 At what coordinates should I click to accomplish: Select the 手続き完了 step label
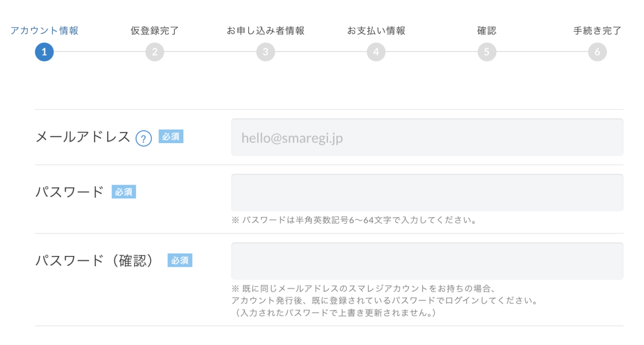click(597, 31)
